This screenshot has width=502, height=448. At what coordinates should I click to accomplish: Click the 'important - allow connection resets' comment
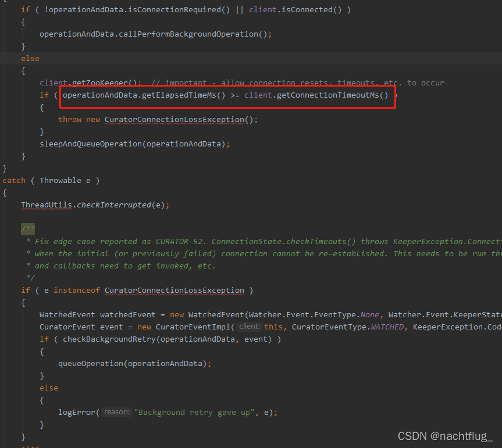click(298, 83)
